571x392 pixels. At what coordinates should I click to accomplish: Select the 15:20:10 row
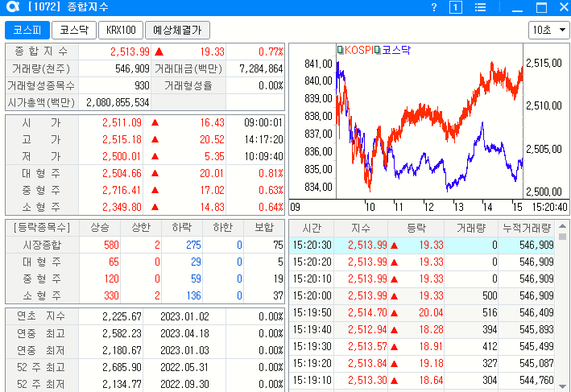point(422,279)
